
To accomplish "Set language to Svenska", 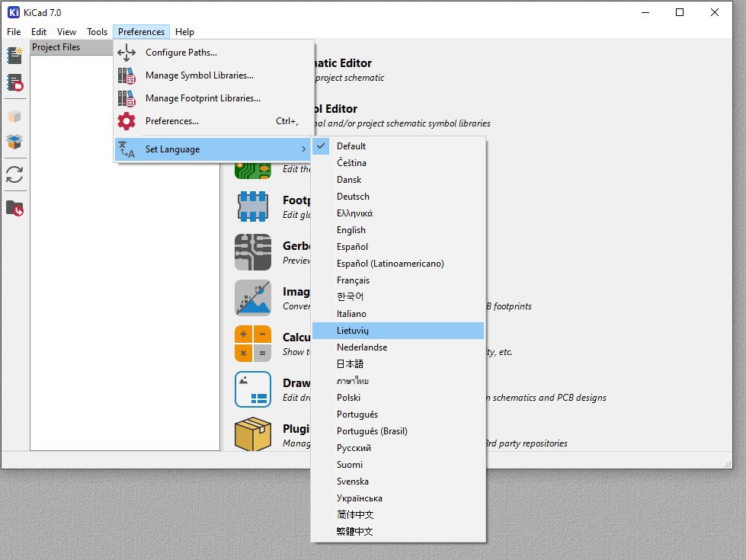I will click(x=399, y=482).
